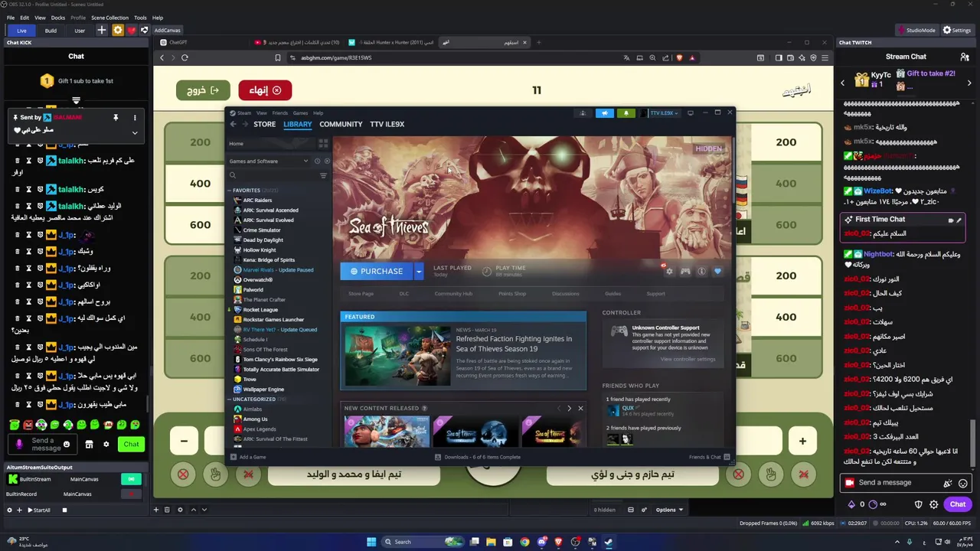
Task: Open Games and Software dropdown
Action: [x=268, y=161]
